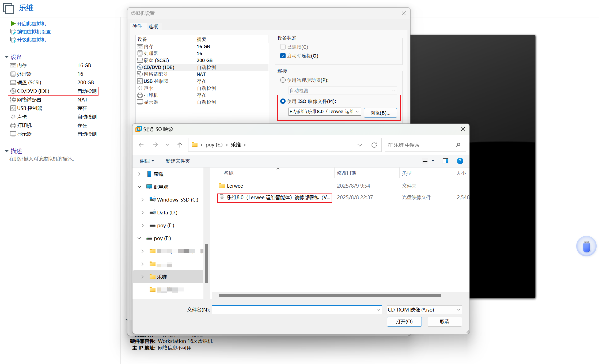Image resolution: width=599 pixels, height=364 pixels.
Task: Refresh the 乐维 folder listing
Action: (x=374, y=145)
